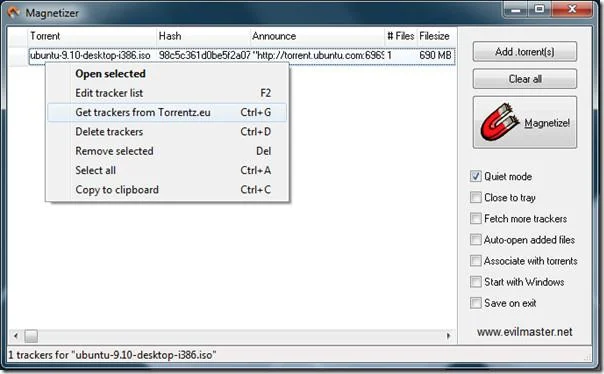Click the Magnetizer app icon in title bar
Image resolution: width=604 pixels, height=374 pixels.
(x=13, y=12)
